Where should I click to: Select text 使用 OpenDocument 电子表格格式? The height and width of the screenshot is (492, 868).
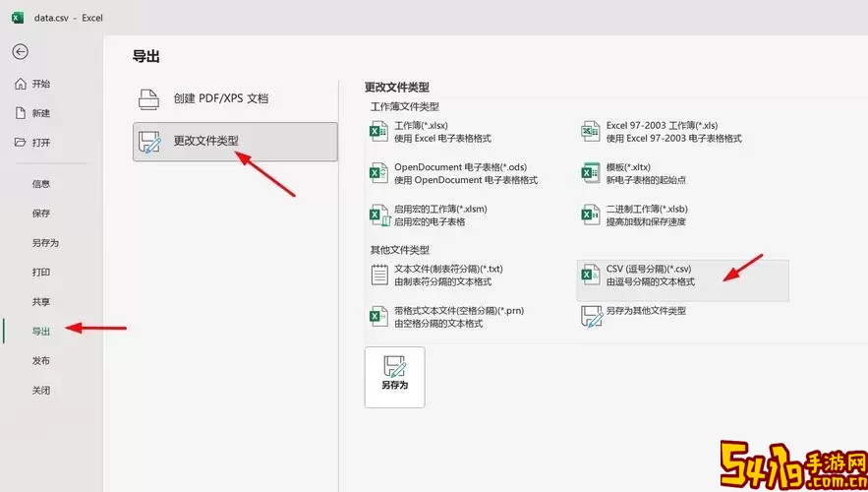466,180
